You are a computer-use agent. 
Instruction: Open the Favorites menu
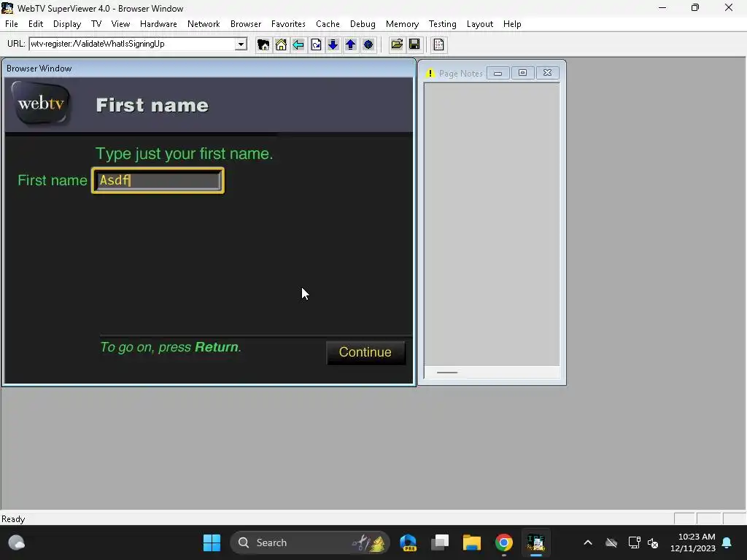288,24
